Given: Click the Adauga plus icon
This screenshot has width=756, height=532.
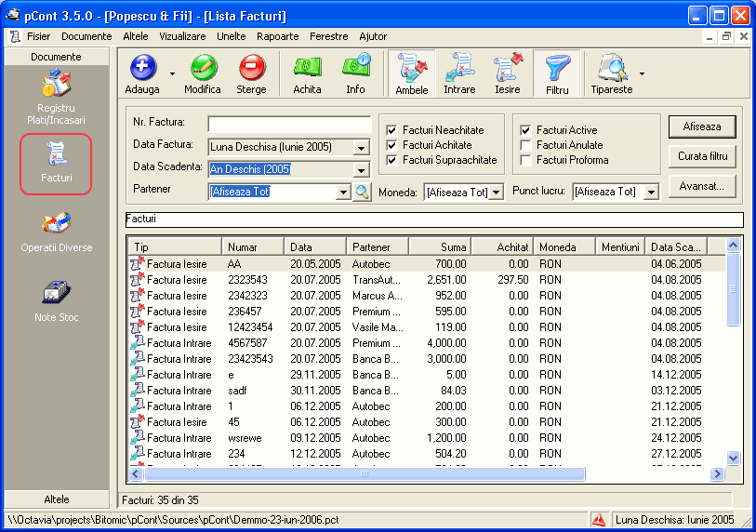Looking at the screenshot, I should tap(142, 68).
